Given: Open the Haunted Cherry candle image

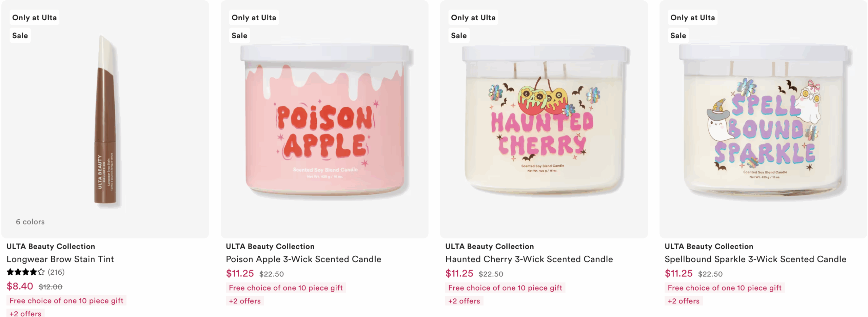Looking at the screenshot, I should [x=544, y=119].
